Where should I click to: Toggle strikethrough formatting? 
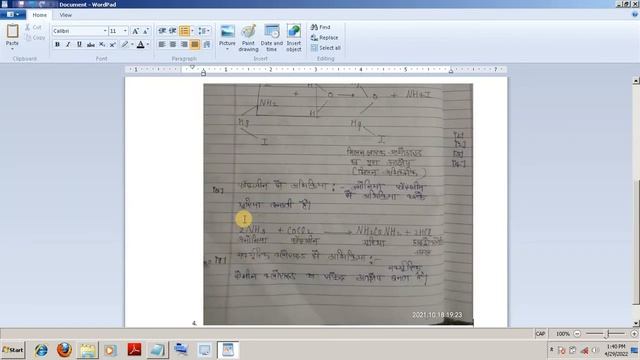tap(91, 44)
